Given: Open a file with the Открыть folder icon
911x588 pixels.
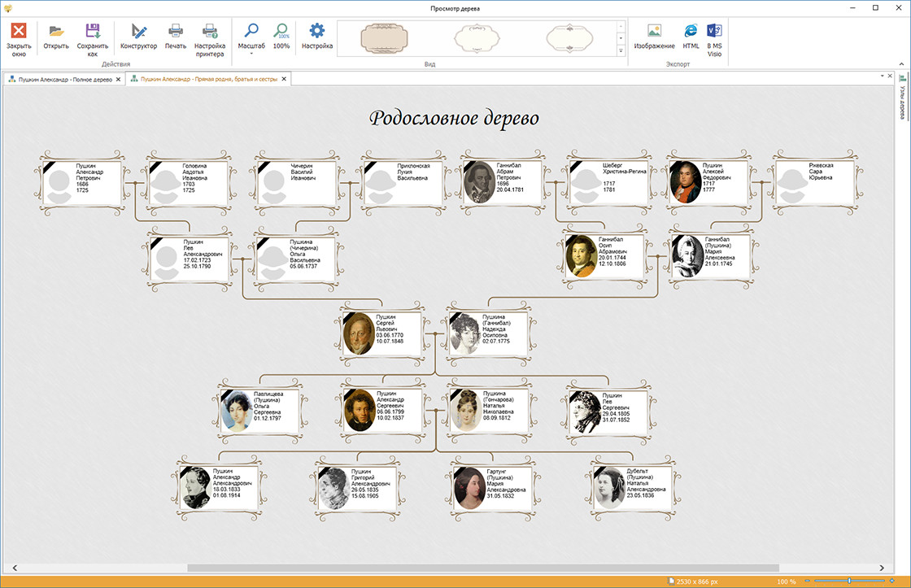Looking at the screenshot, I should point(56,32).
